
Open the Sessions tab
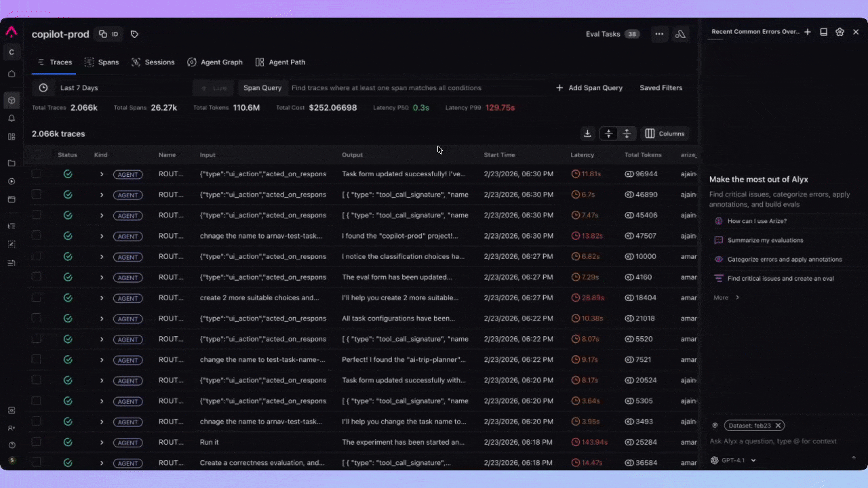(x=153, y=62)
